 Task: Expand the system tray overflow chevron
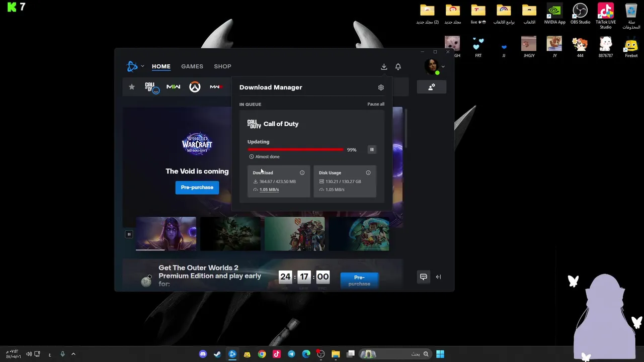[x=73, y=354]
